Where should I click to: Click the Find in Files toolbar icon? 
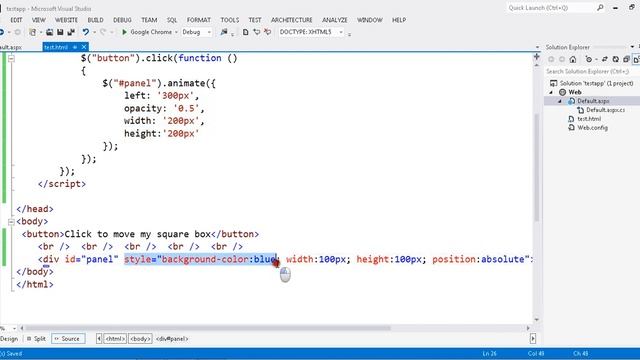coord(224,32)
